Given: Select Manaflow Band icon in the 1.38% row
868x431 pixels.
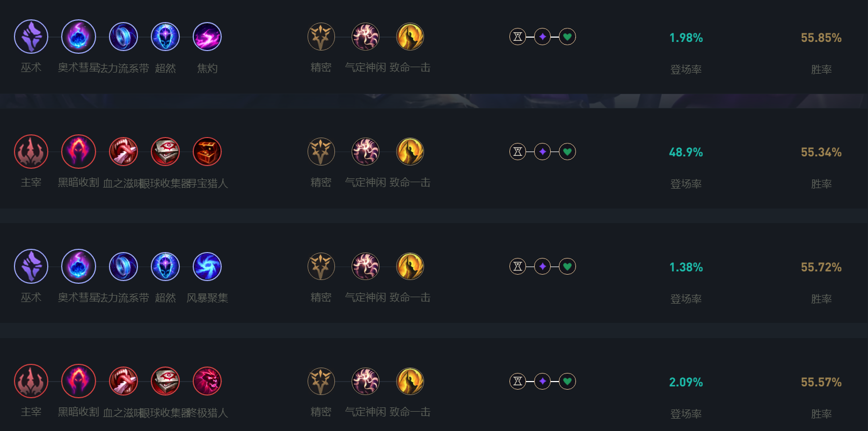Looking at the screenshot, I should 123,267.
